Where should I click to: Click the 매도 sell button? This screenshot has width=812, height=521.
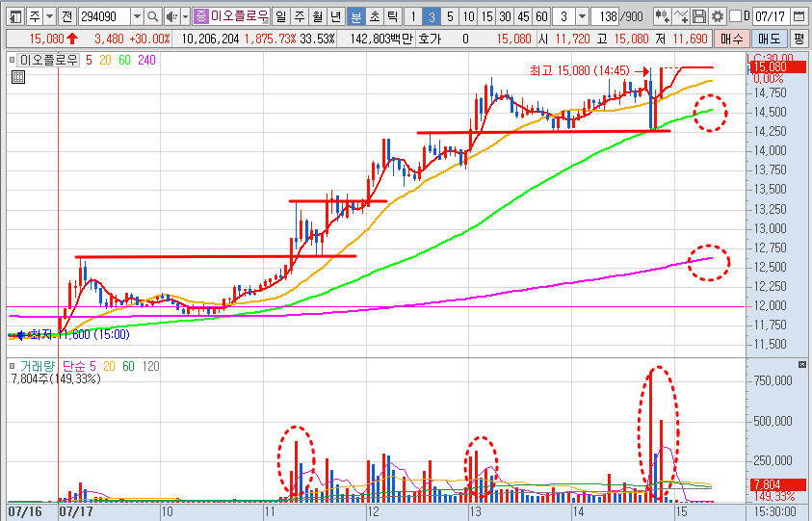click(x=769, y=39)
